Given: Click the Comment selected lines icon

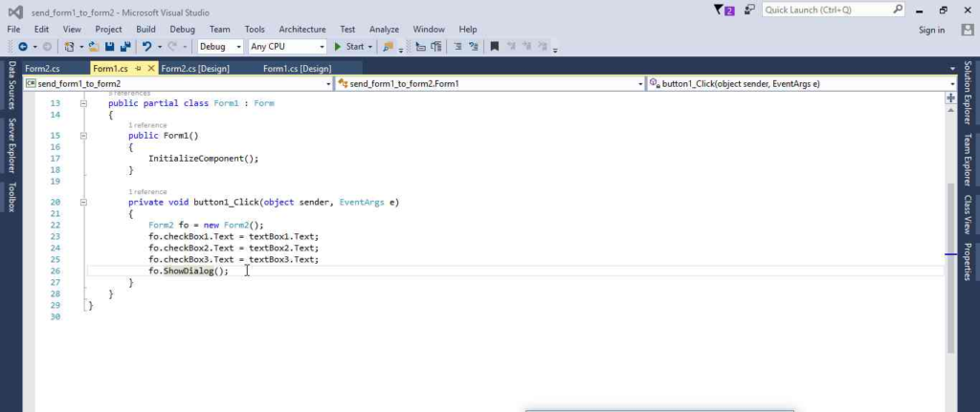Looking at the screenshot, I should (x=457, y=46).
